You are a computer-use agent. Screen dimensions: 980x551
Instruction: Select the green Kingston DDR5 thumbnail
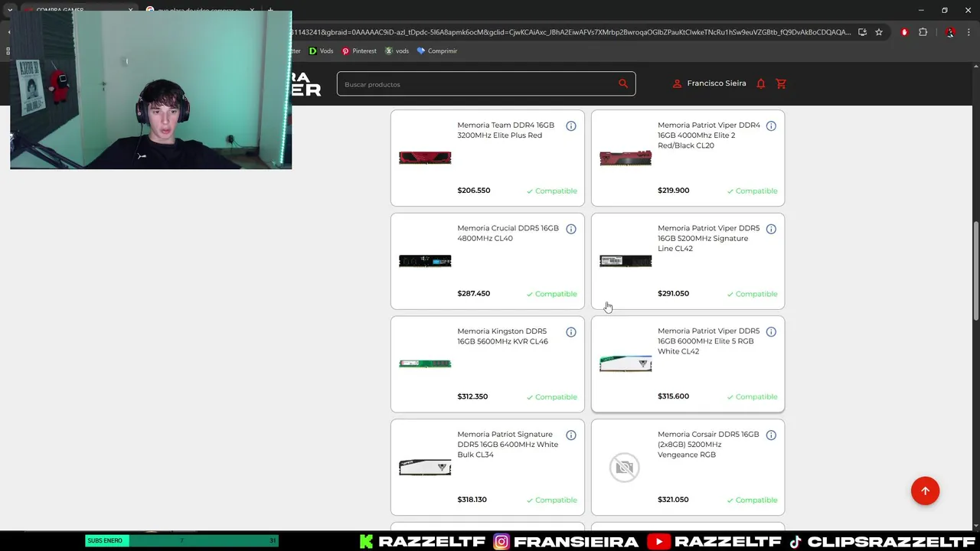tap(425, 364)
